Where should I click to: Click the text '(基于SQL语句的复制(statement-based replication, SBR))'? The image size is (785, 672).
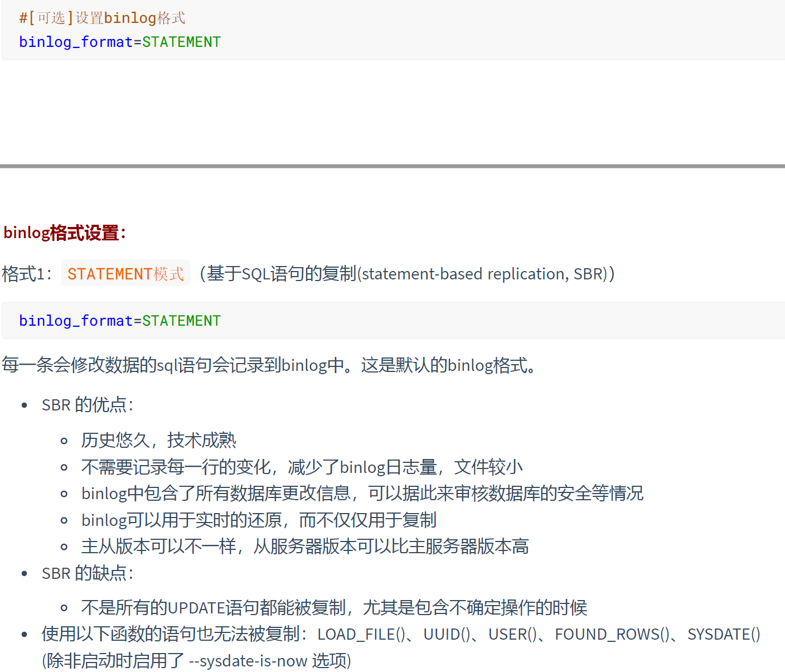click(407, 274)
